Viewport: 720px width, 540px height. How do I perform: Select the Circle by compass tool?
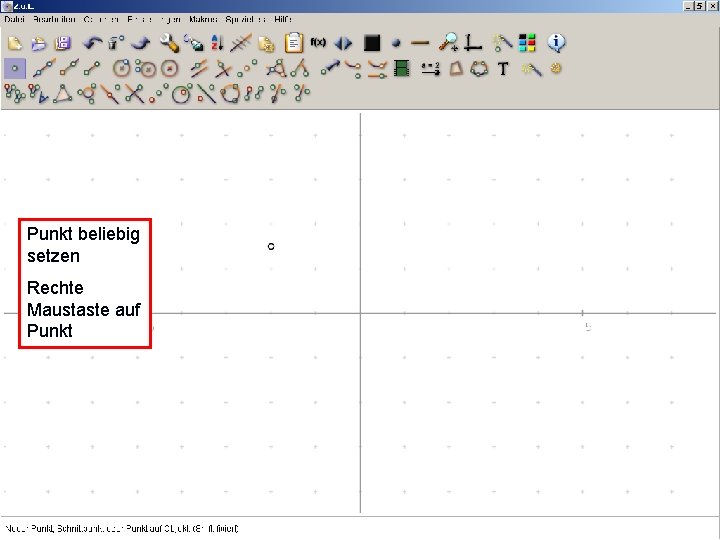(146, 68)
